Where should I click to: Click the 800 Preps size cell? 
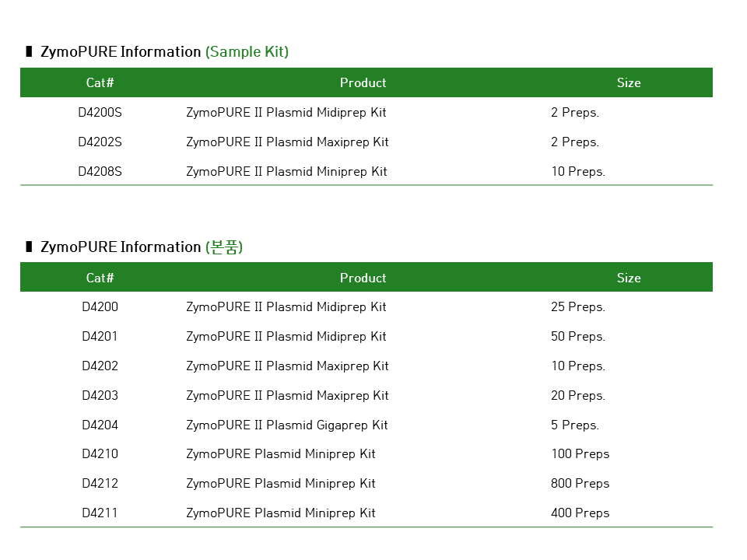coord(580,484)
